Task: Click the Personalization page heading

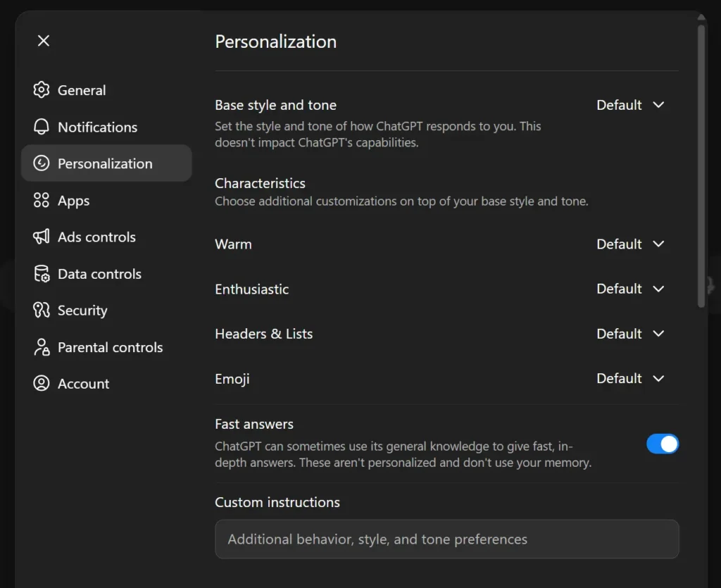Action: pyautogui.click(x=276, y=42)
